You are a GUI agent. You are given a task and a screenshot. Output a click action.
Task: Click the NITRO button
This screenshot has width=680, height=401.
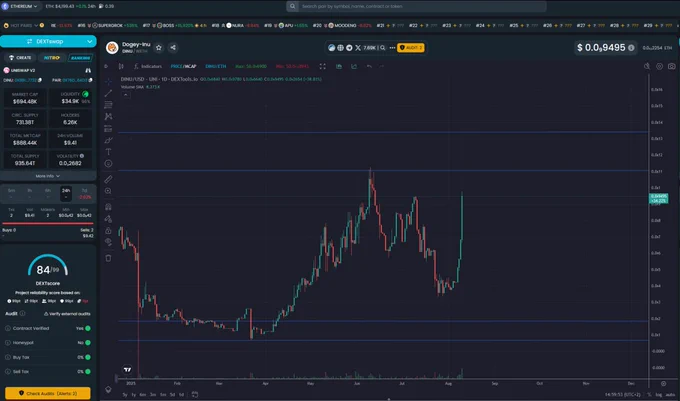pos(52,58)
